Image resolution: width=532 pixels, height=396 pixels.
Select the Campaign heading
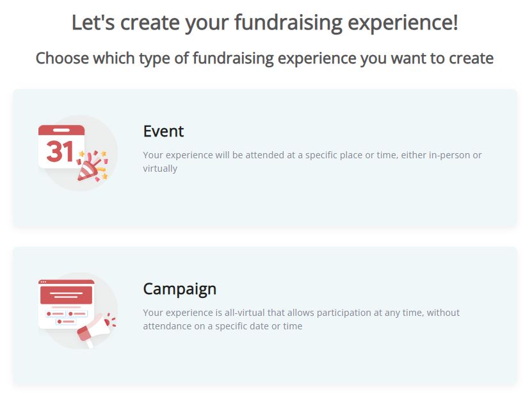179,290
